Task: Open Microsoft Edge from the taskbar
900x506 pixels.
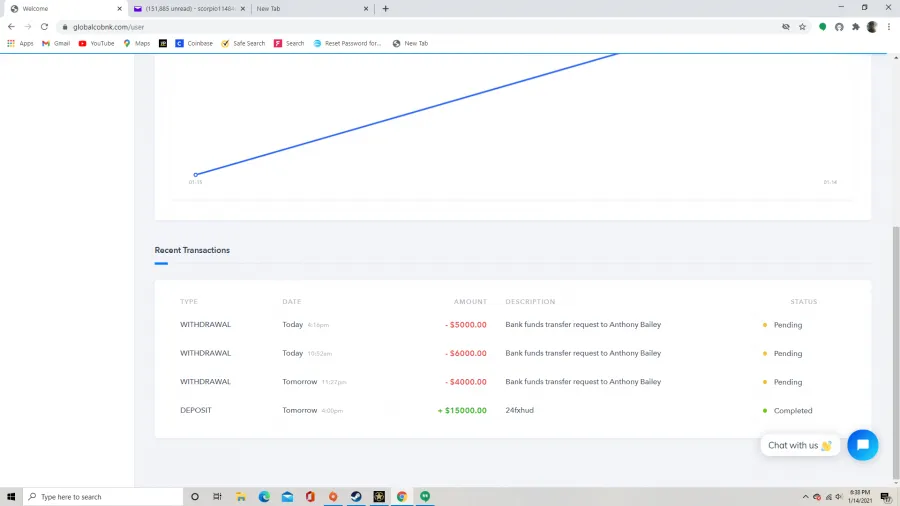Action: 264,497
